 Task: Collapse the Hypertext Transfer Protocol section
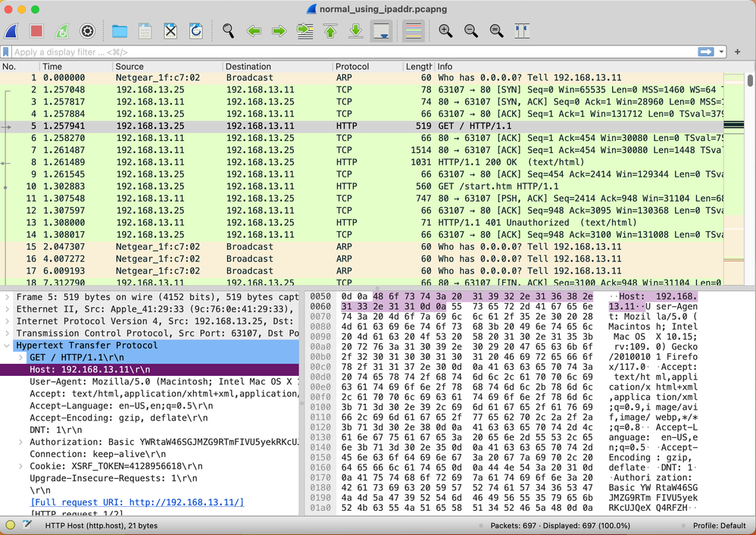pos(7,346)
